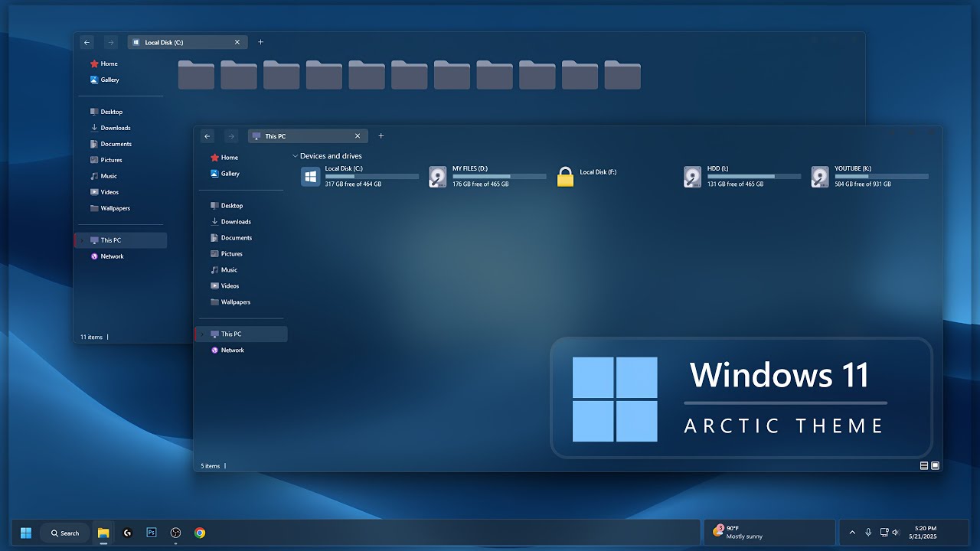
Task: Open Documents in the Local Disk (C:) window sidebar
Action: pyautogui.click(x=110, y=144)
